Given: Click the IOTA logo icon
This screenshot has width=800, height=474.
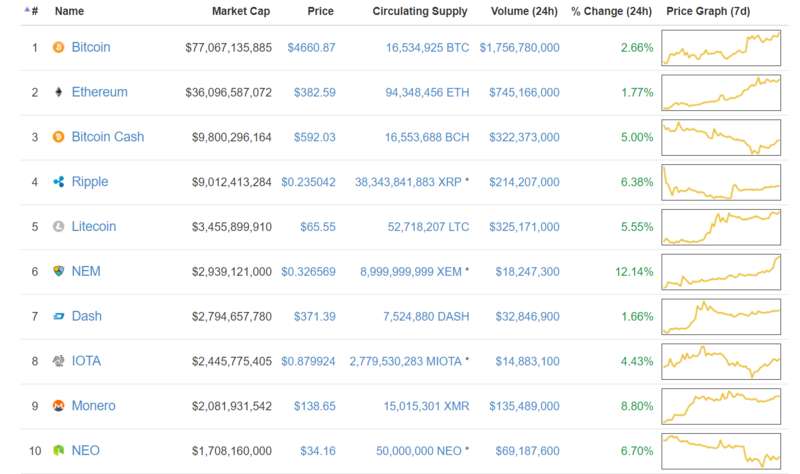Looking at the screenshot, I should 58,361.
